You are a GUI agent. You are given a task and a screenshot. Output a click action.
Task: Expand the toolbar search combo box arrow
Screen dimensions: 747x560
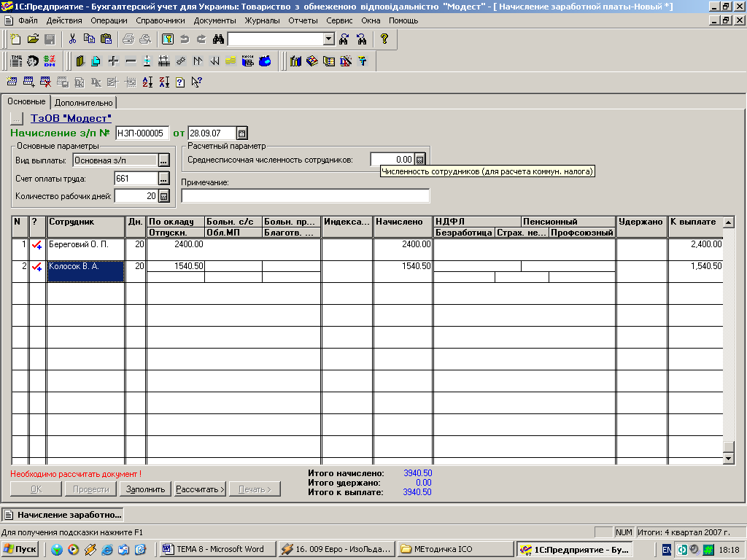pos(329,39)
